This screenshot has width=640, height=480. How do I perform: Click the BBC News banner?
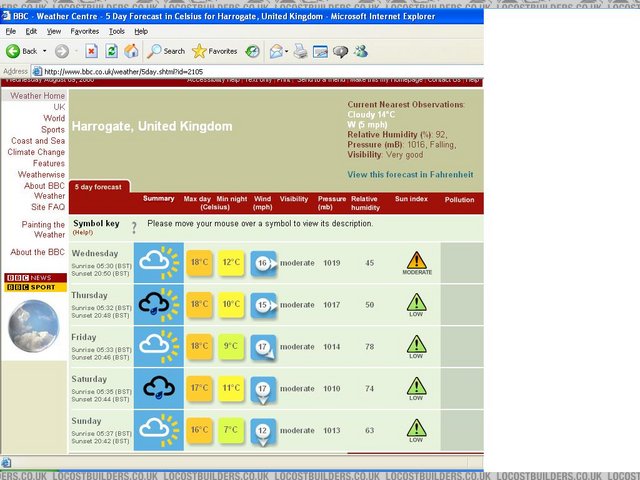[x=35, y=278]
